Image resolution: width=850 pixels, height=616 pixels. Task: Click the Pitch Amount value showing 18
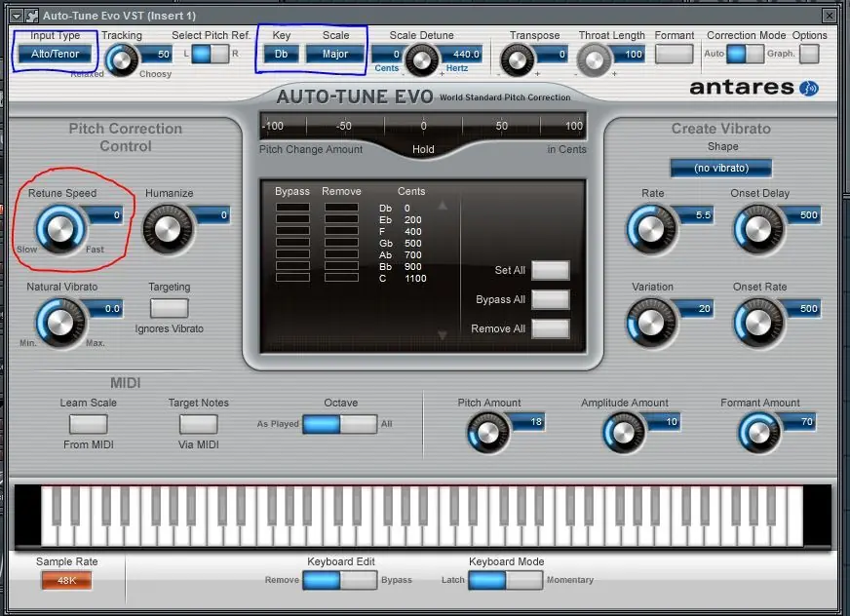click(x=528, y=422)
